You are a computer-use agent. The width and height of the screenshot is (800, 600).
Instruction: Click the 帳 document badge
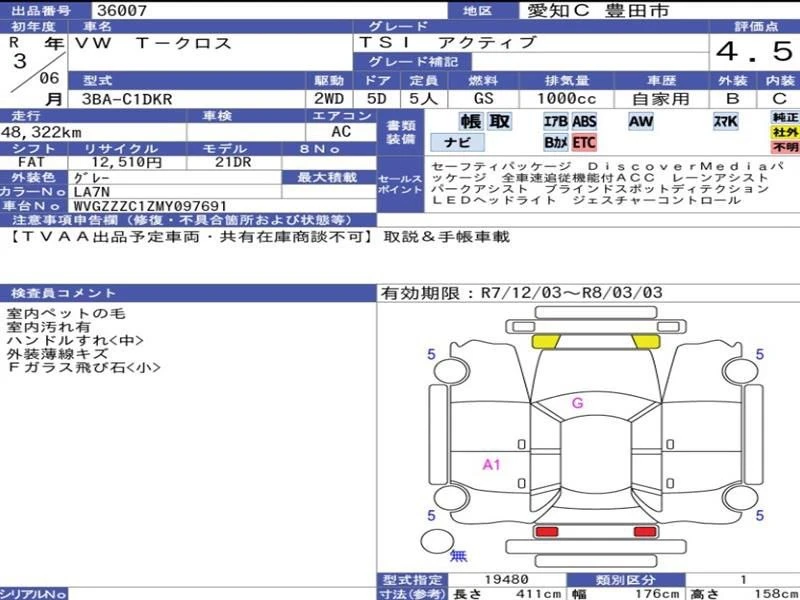pyautogui.click(x=470, y=122)
